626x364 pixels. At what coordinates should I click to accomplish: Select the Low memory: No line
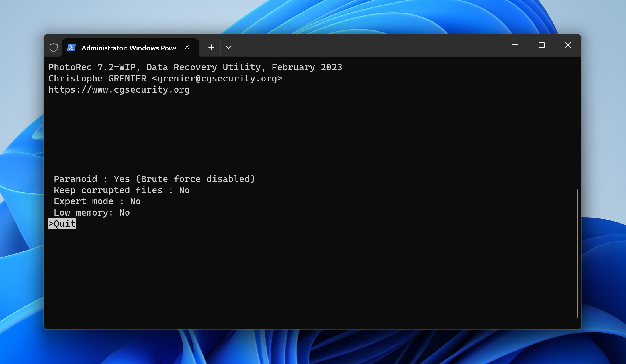click(x=92, y=213)
